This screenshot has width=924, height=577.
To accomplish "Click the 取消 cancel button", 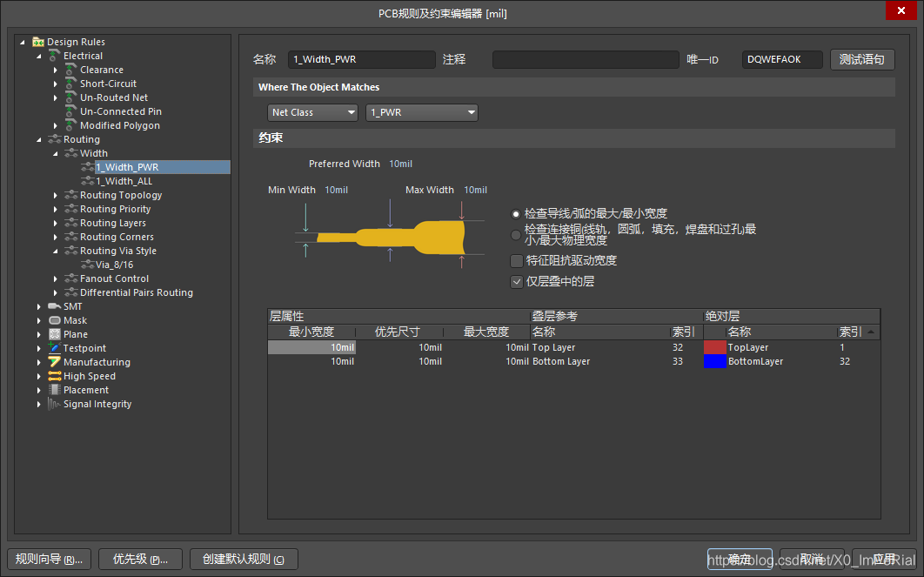I will pos(812,559).
